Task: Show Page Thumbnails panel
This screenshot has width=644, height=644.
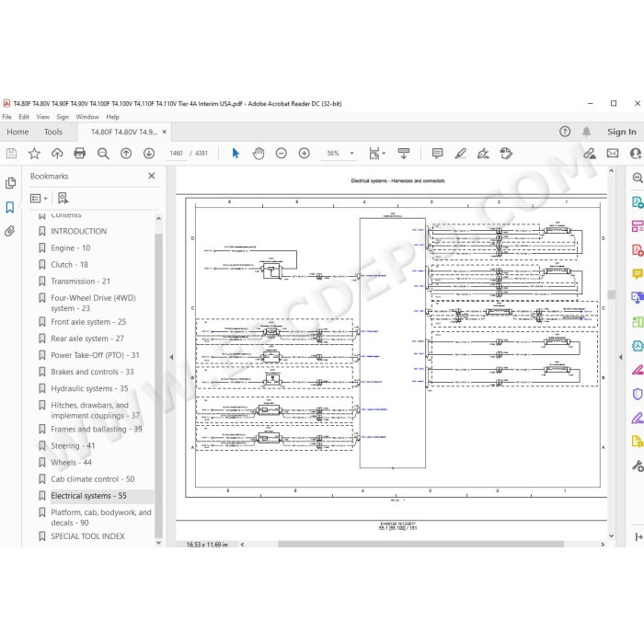Action: coord(11,183)
